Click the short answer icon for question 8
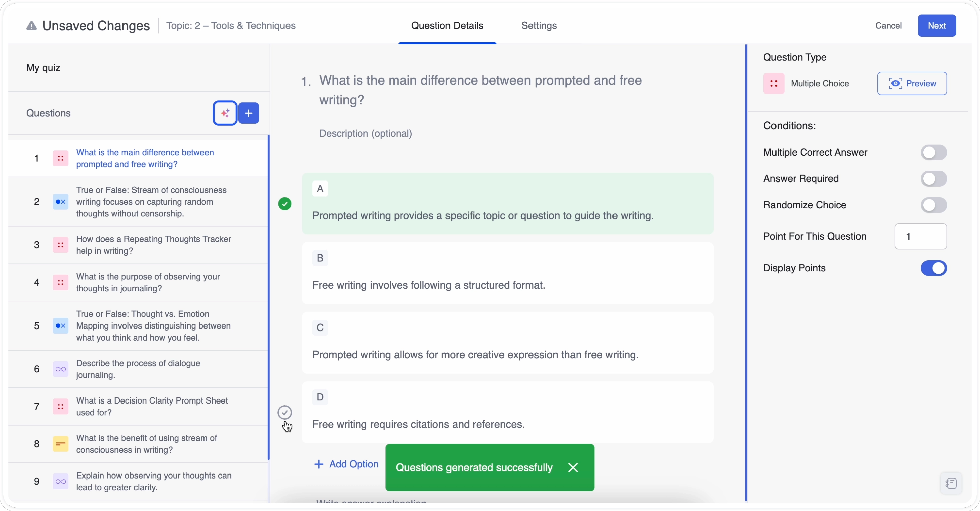 61,444
